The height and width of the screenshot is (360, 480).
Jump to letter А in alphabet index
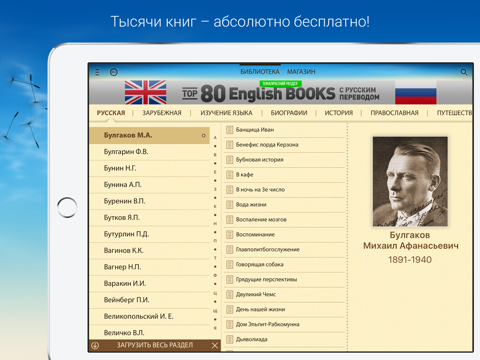point(215,137)
